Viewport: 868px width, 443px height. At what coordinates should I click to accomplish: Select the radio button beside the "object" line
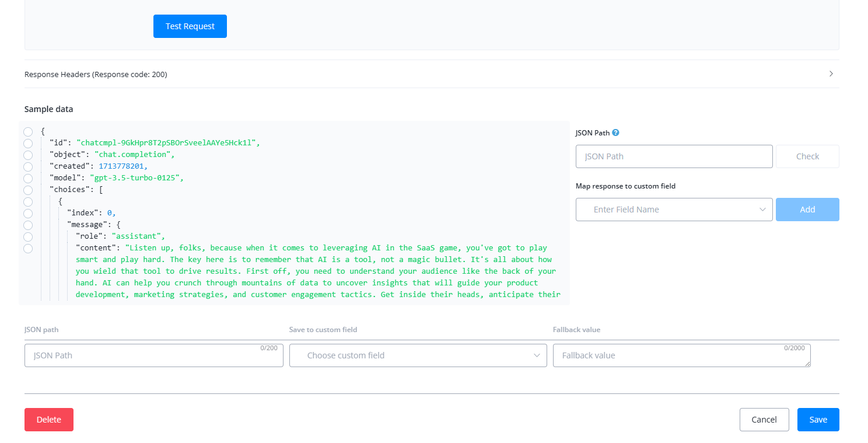(28, 155)
